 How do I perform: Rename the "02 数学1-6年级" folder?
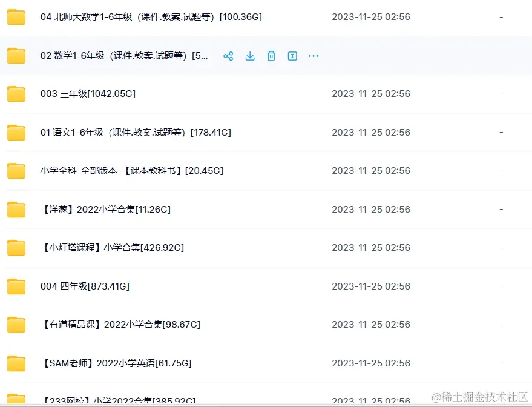[292, 56]
